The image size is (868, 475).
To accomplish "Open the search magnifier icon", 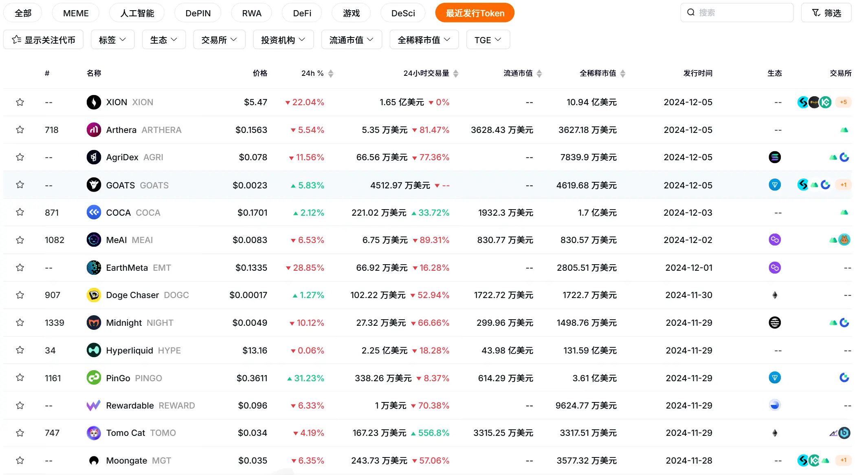I will [690, 12].
